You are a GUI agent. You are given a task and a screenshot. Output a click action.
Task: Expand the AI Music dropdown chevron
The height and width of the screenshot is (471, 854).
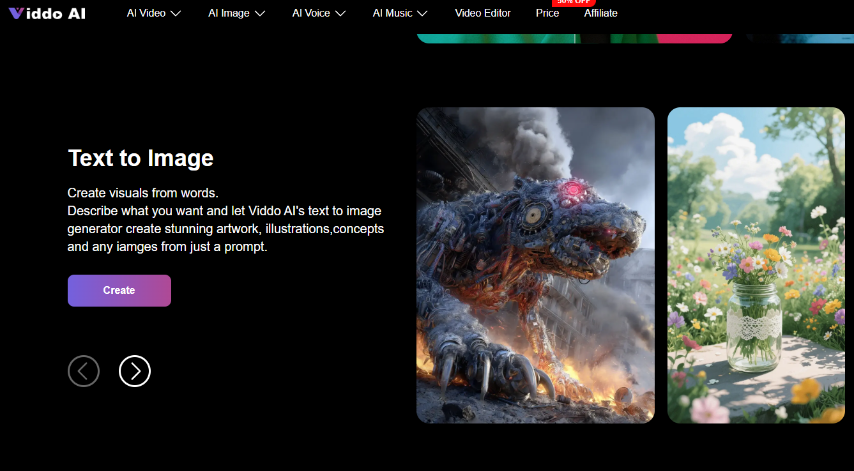[x=422, y=14]
